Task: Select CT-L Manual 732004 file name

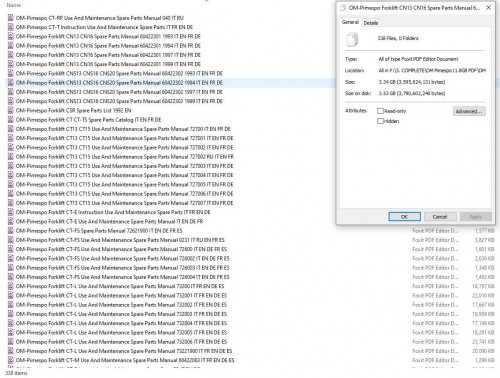Action: [x=121, y=323]
